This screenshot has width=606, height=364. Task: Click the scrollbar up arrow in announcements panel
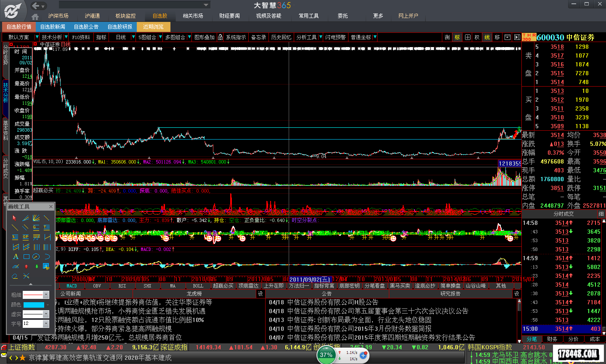519,301
